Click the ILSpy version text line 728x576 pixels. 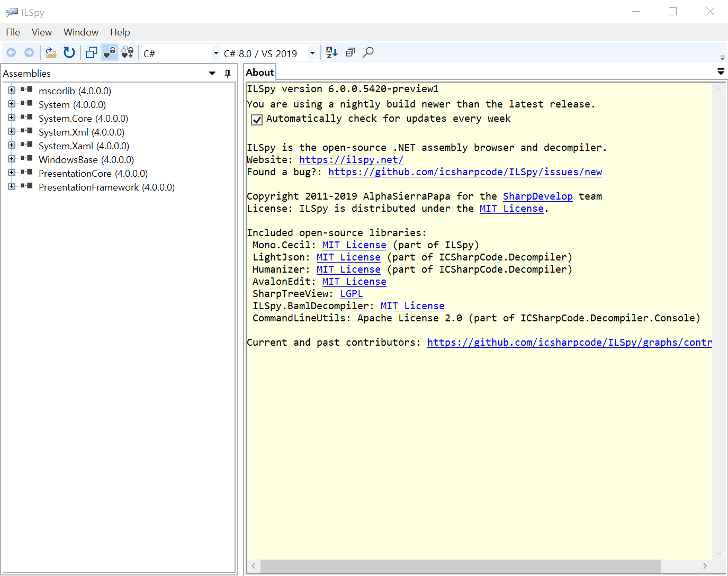[343, 89]
